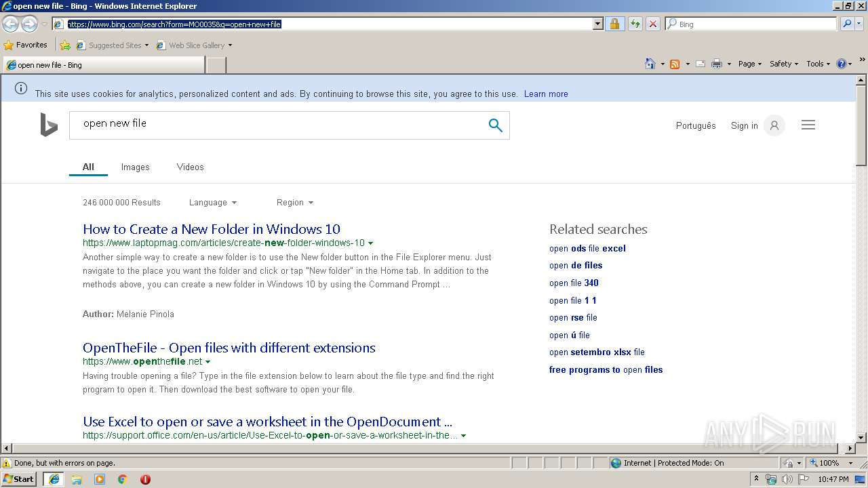
Task: Expand the laptopmag result URL arrow
Action: (x=370, y=243)
